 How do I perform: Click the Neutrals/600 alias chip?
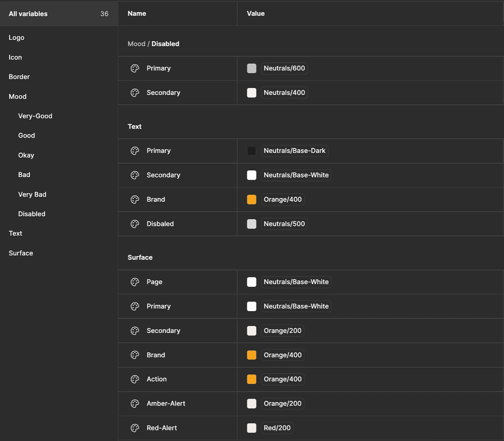284,68
